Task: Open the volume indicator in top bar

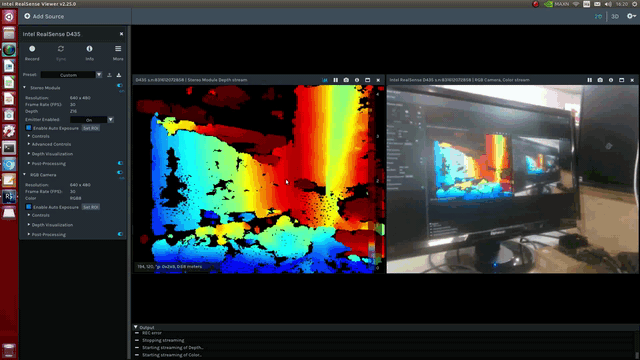Action: [608, 4]
